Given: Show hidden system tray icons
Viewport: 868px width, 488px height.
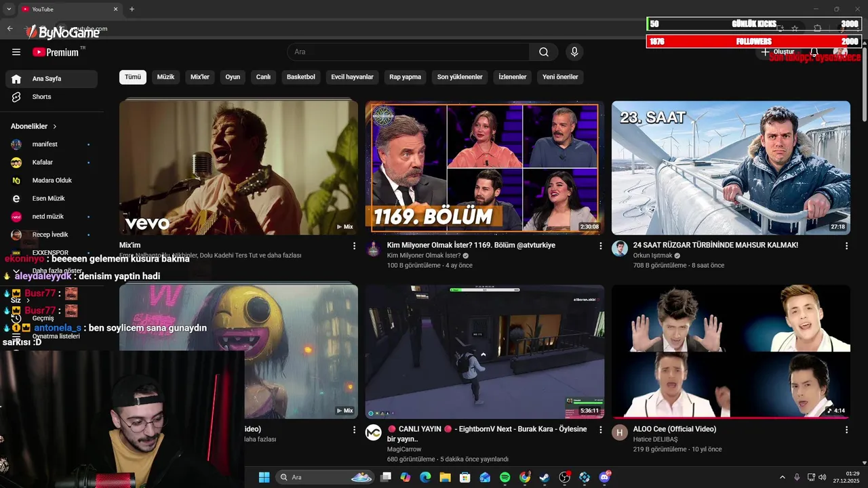Looking at the screenshot, I should 782,477.
